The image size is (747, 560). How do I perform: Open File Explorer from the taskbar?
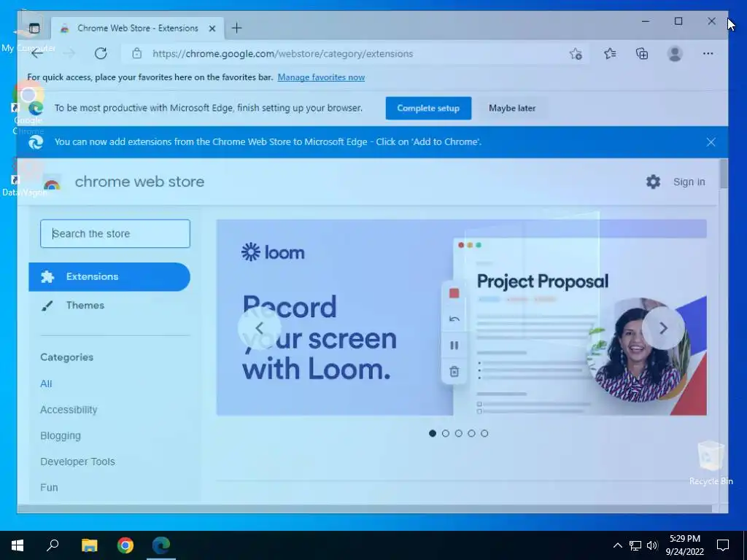89,545
